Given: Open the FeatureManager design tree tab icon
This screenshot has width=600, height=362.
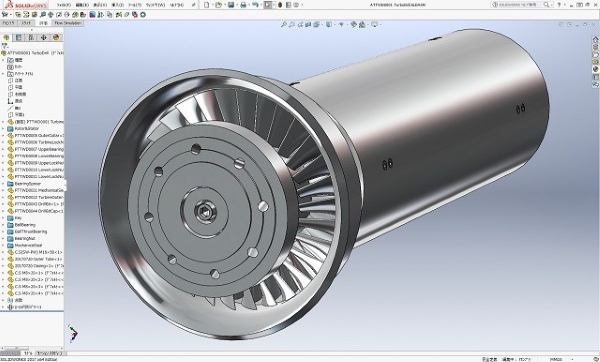Looking at the screenshot, I should coord(6,38).
